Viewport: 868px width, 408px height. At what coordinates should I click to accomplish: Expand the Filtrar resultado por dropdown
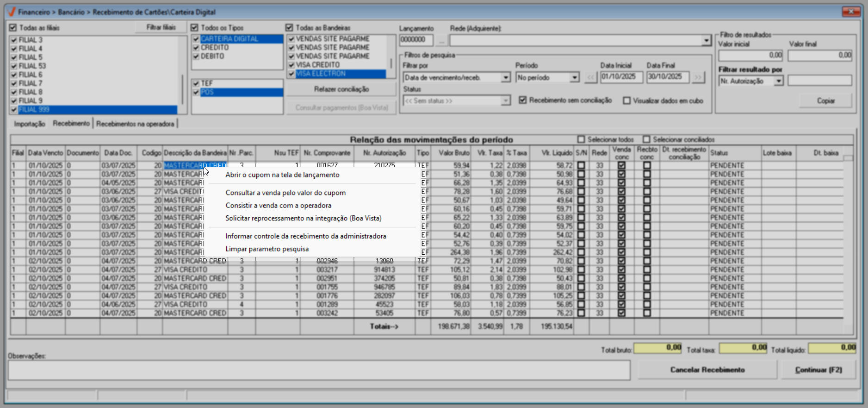[x=779, y=81]
